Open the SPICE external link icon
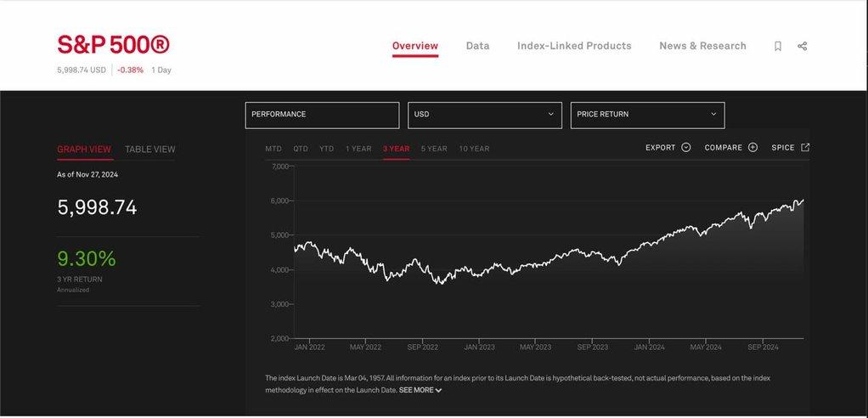 click(805, 147)
